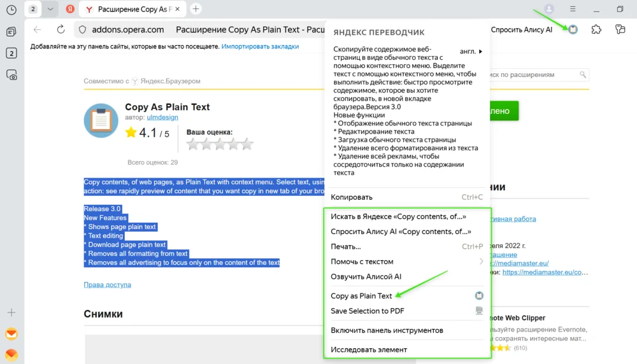Open the bottom orange sidebar app icon

coord(11,355)
